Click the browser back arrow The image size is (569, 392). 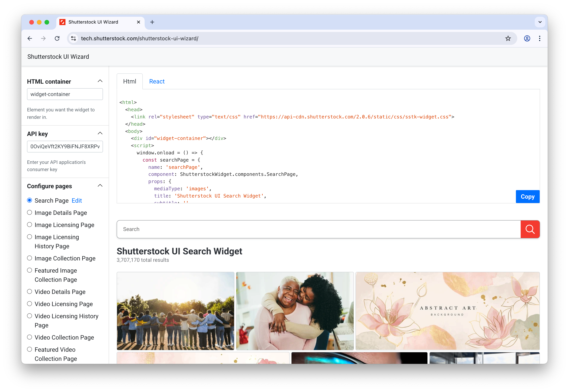30,38
